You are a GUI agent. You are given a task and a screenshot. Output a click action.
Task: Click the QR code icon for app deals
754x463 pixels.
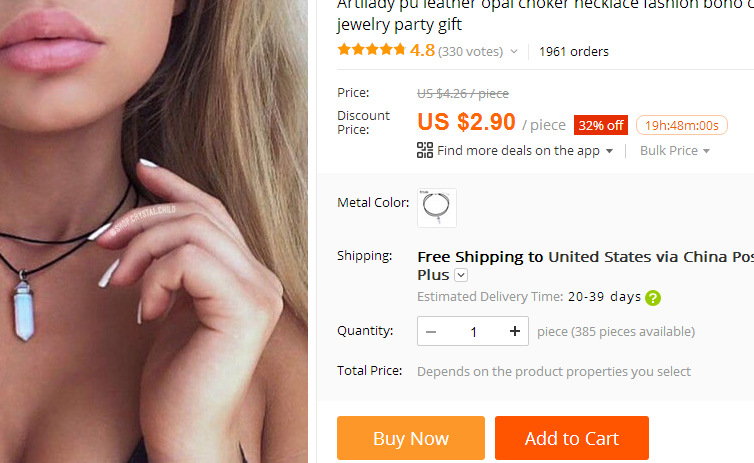pyautogui.click(x=425, y=150)
